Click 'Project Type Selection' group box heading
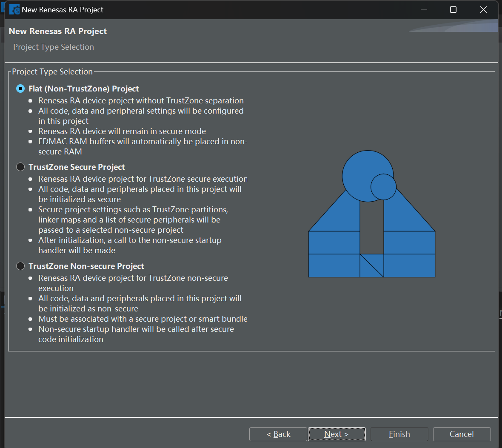 52,72
